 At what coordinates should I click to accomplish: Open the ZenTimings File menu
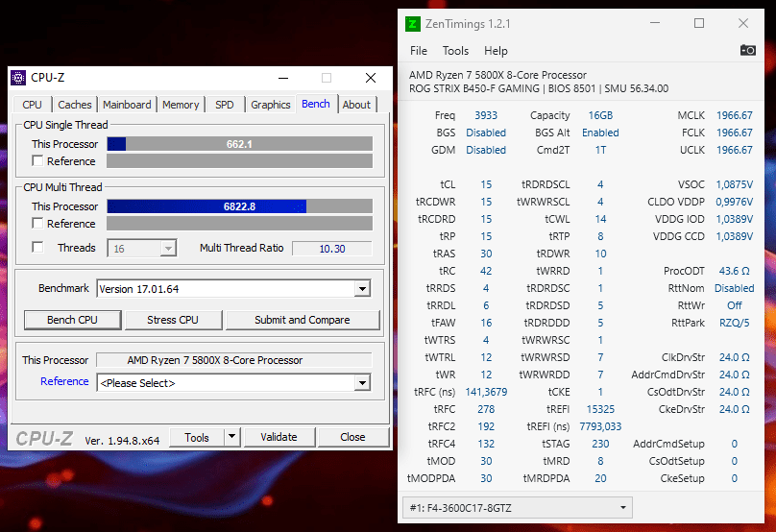click(418, 51)
